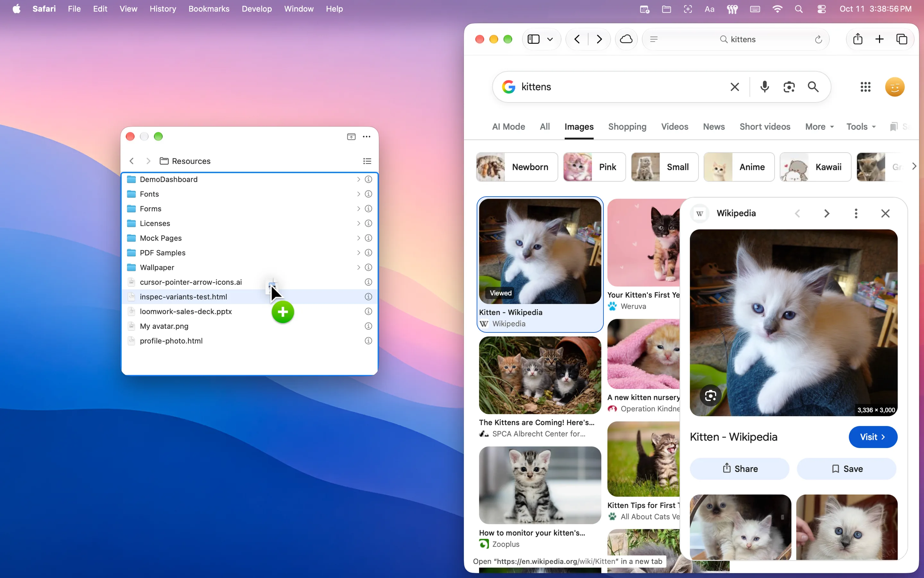Open the SPCA kittens thumbnail

540,375
